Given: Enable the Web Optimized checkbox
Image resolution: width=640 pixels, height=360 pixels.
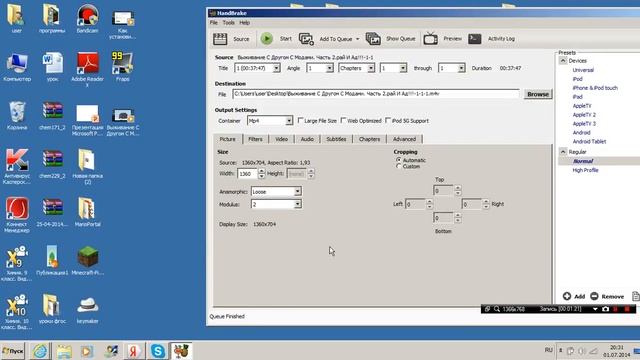Looking at the screenshot, I should (x=343, y=120).
